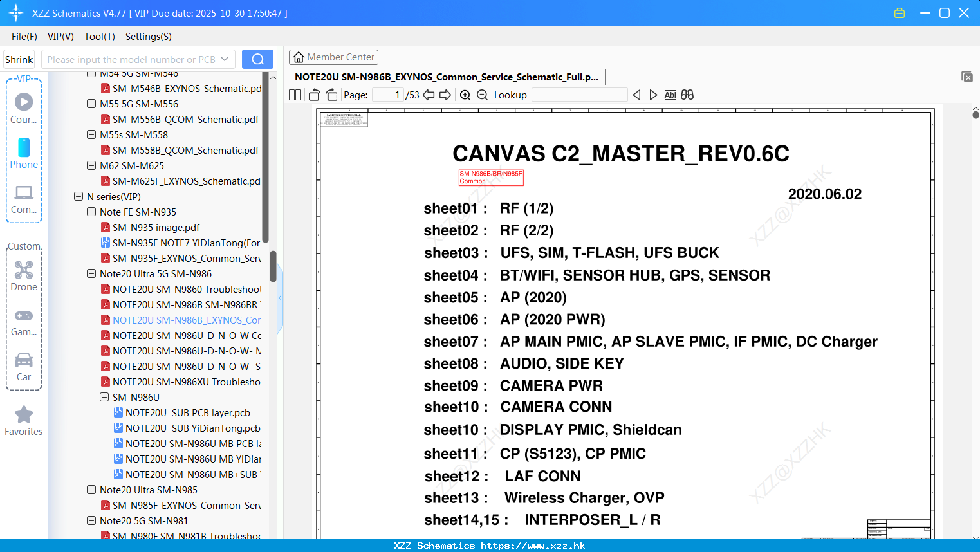Click the Member Center button

pos(333,57)
